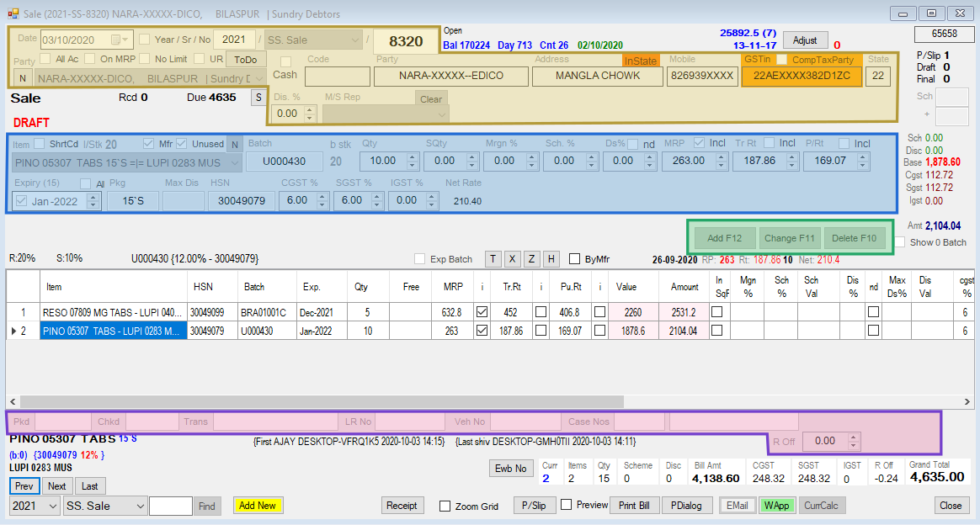Click the WApp button

[776, 506]
